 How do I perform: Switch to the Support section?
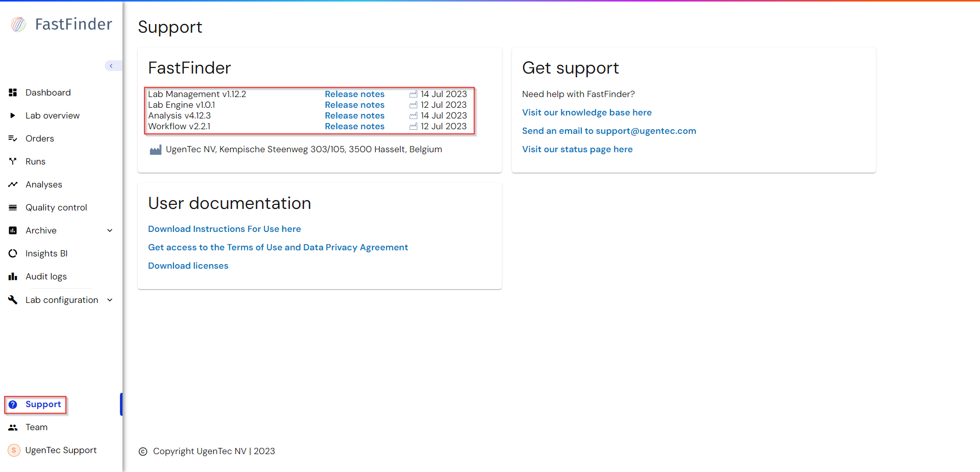tap(43, 404)
